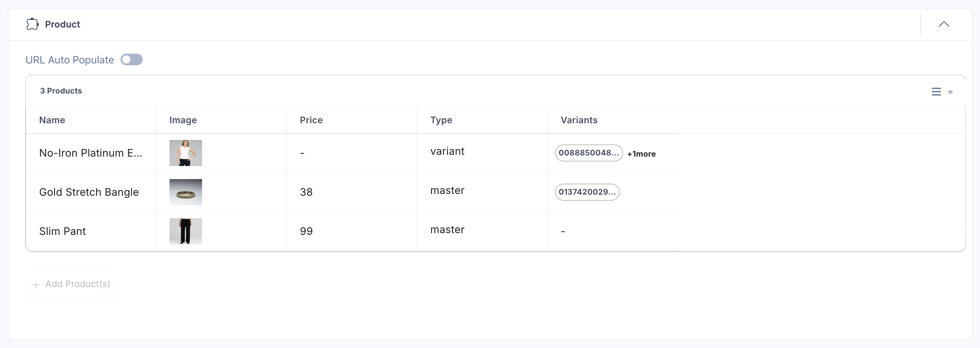
Task: Expand the +1more variants for No-Iron Platinum
Action: (x=641, y=154)
